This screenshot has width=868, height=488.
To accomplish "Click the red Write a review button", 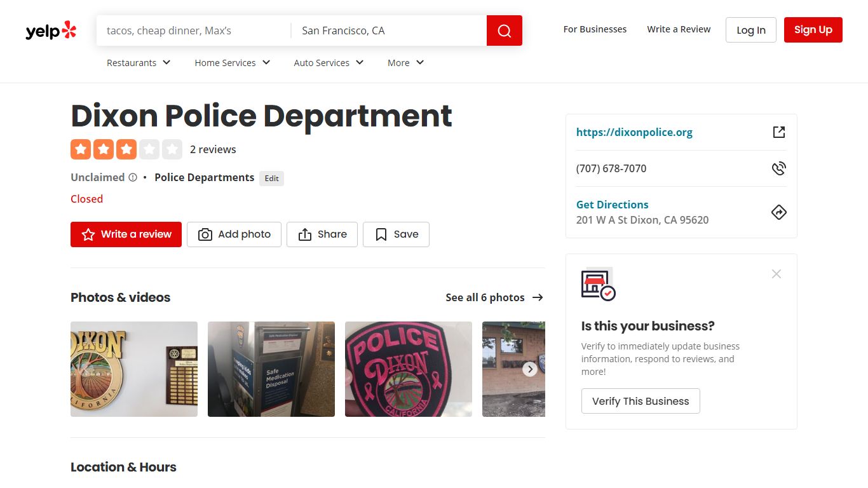I will coord(126,234).
